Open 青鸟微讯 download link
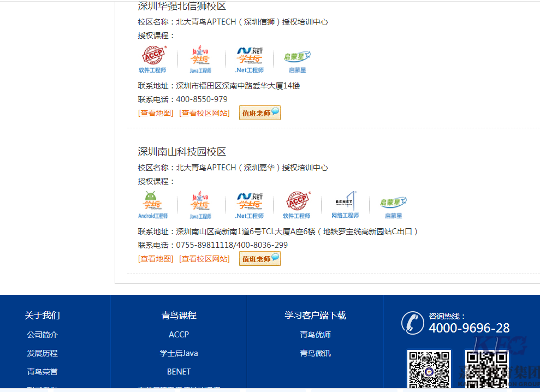The width and height of the screenshot is (540, 392). point(316,353)
